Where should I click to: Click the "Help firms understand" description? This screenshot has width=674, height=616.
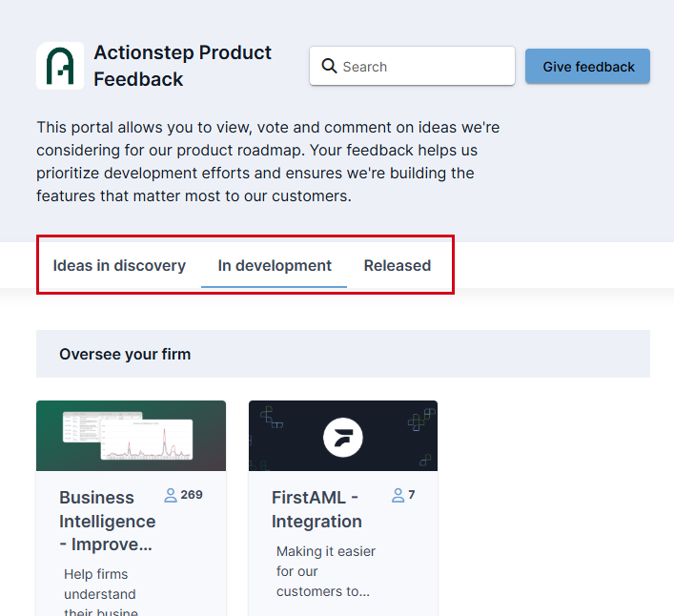pos(101,594)
